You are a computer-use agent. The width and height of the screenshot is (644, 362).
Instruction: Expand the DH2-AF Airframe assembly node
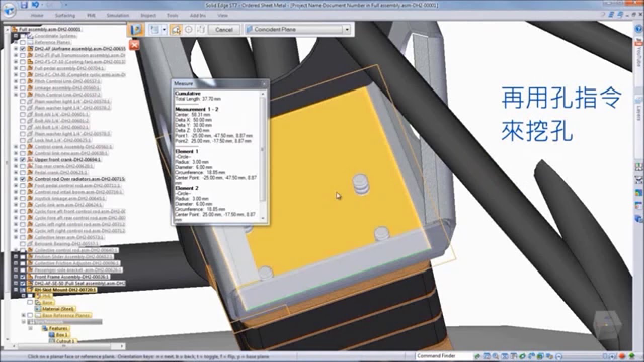pos(16,49)
